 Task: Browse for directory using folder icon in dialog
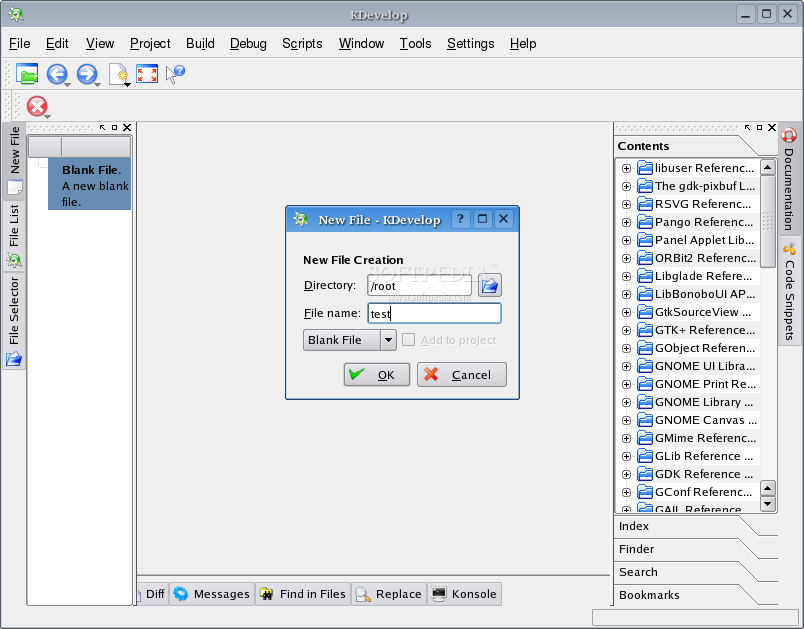tap(489, 286)
